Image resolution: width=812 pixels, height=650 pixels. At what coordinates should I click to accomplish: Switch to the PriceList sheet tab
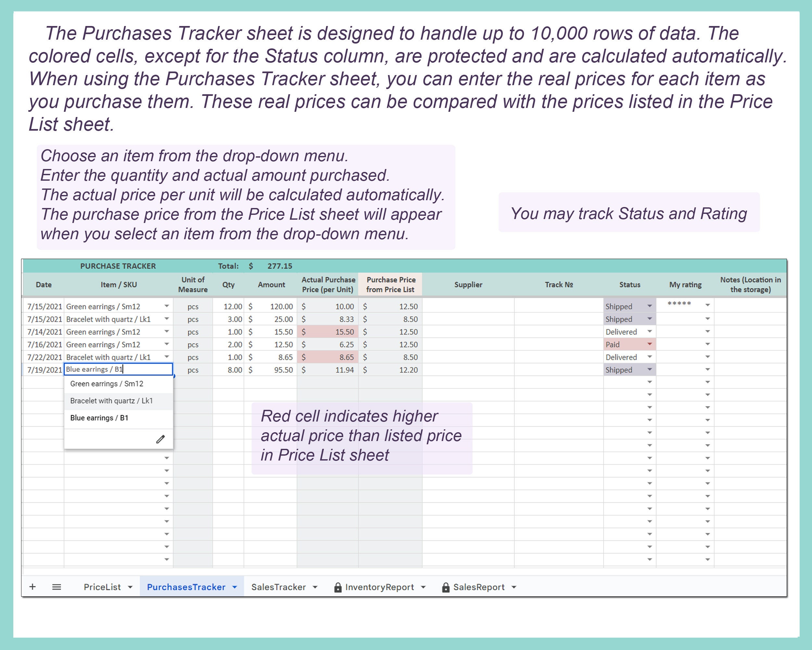102,587
